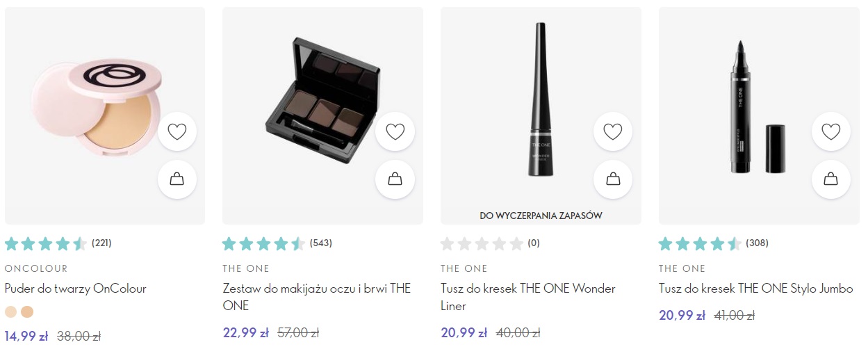Open Puder do twarzy OnColour product page
The image size is (868, 356).
click(75, 289)
